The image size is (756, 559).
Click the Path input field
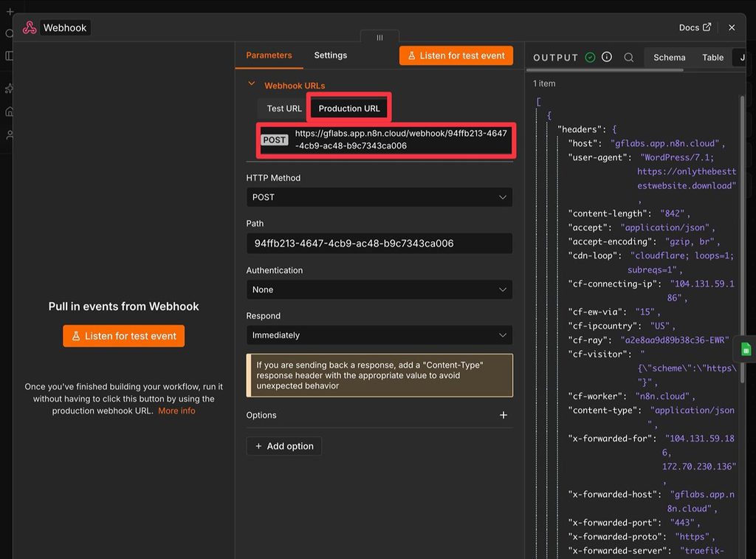(x=379, y=243)
